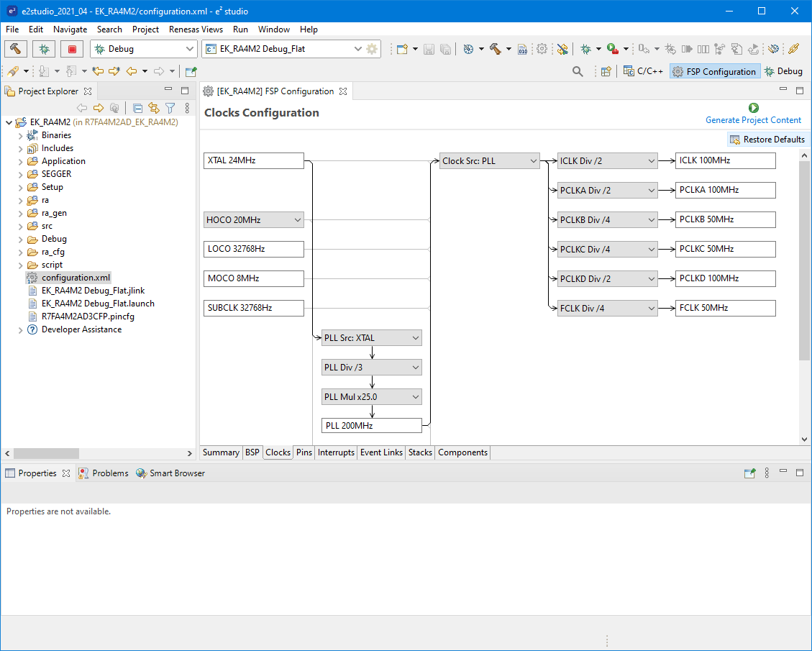Select the configuration.xml file
The width and height of the screenshot is (812, 651).
tap(75, 277)
